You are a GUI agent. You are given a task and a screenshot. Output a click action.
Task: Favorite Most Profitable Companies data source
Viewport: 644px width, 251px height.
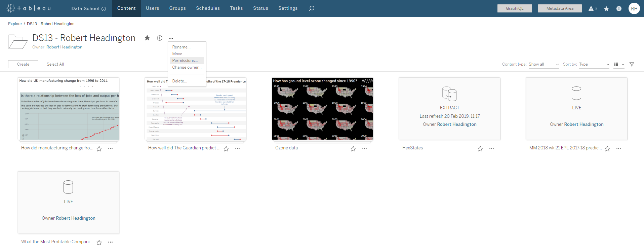(99, 243)
